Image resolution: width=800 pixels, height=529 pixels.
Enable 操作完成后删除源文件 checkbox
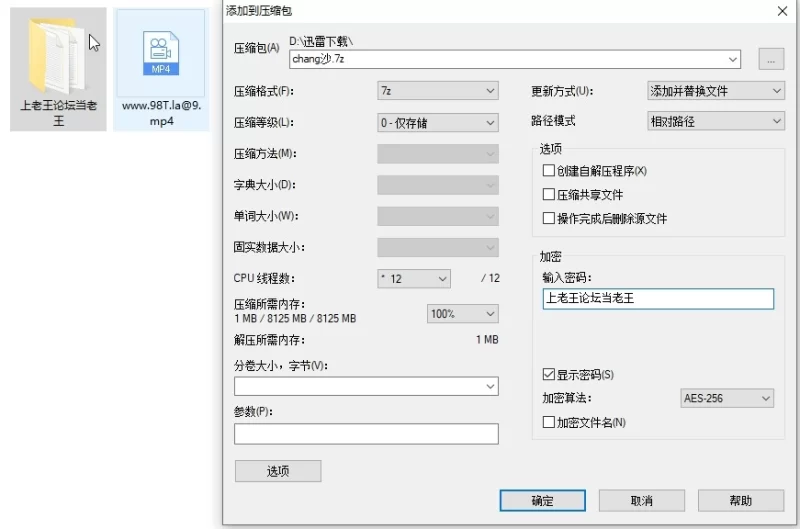click(548, 218)
